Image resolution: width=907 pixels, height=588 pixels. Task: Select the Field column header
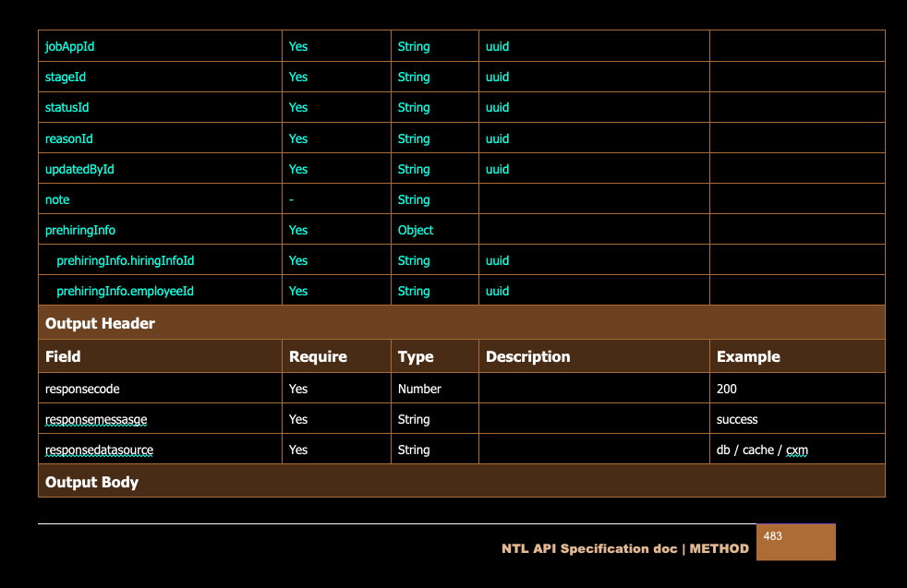[x=63, y=356]
